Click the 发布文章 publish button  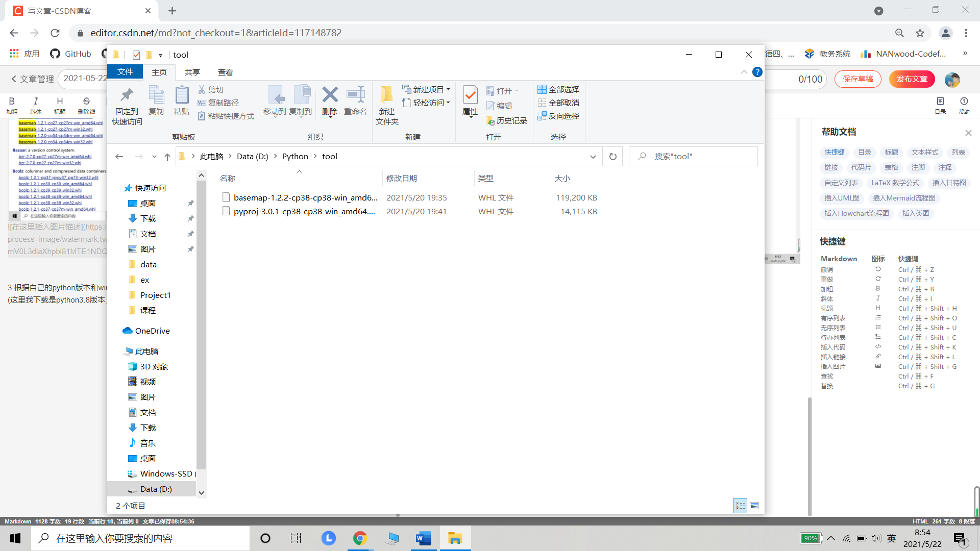coord(912,79)
